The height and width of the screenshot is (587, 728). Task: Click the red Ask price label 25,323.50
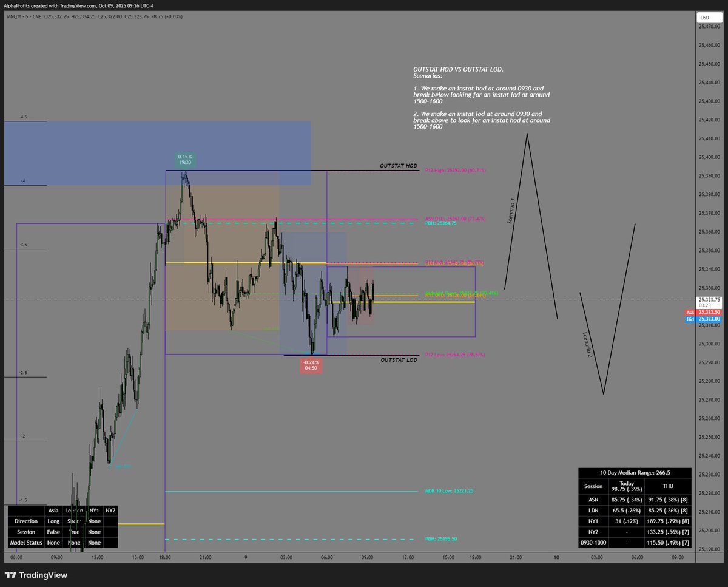click(703, 312)
